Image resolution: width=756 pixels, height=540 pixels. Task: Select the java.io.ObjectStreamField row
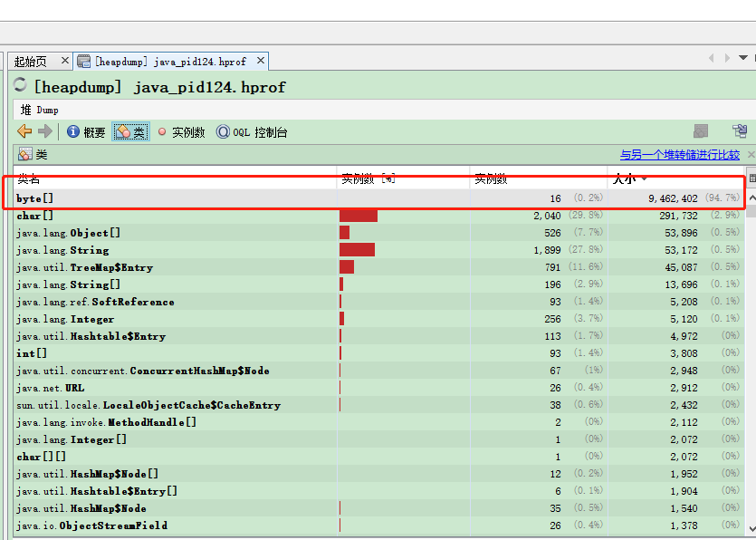pyautogui.click(x=379, y=526)
